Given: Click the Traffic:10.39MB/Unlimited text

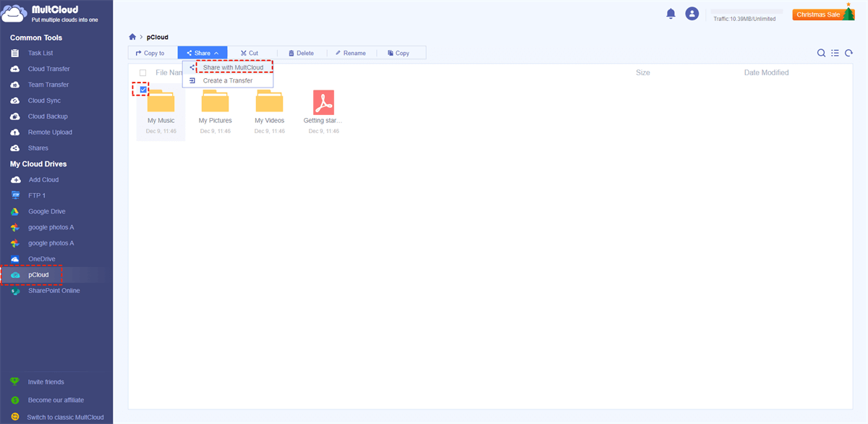Looking at the screenshot, I should click(x=744, y=19).
